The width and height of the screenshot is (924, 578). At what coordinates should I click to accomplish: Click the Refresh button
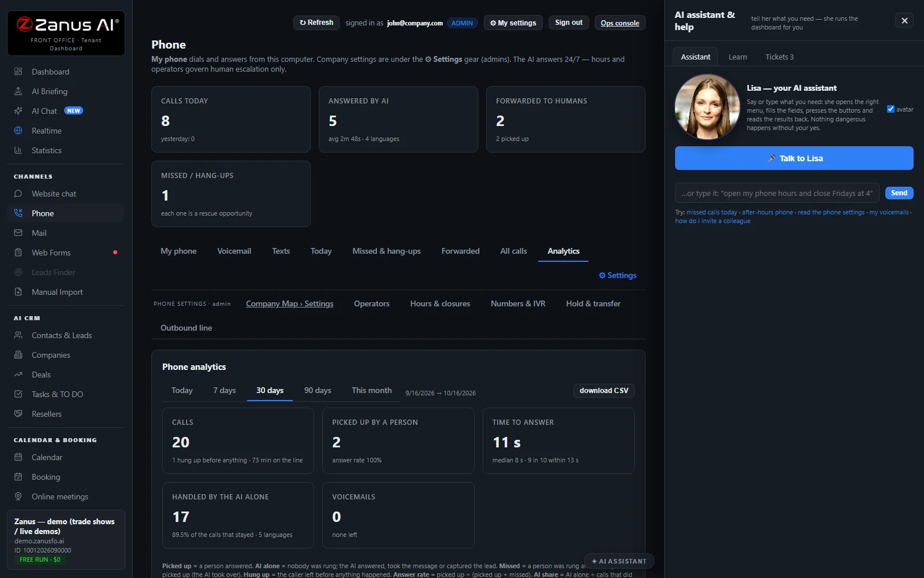[x=316, y=23]
